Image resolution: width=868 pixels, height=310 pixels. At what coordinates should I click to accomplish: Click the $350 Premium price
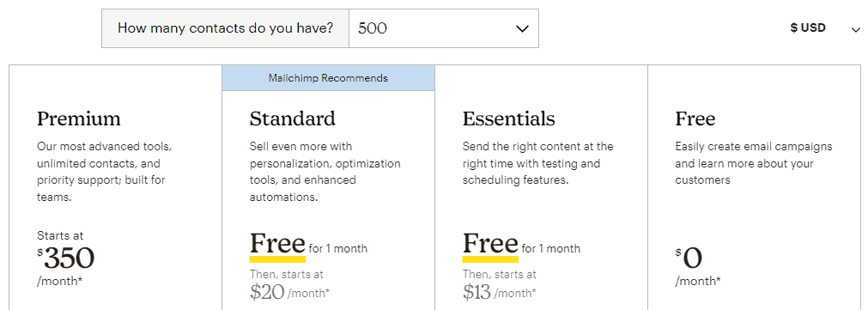click(66, 258)
